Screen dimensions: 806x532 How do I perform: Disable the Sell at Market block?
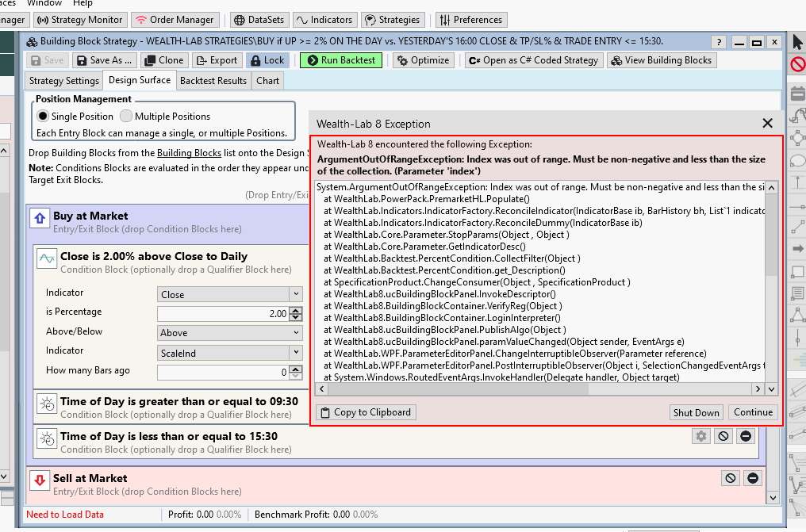coord(731,478)
